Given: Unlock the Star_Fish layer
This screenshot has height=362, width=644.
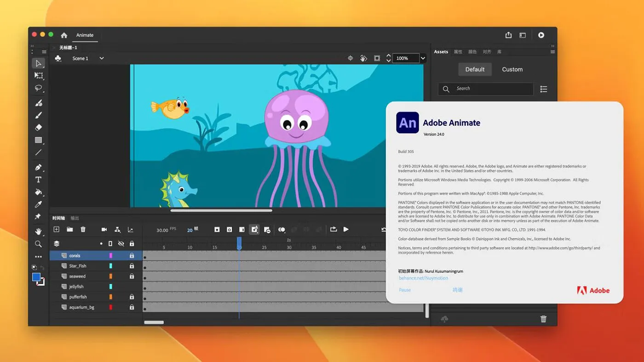Looking at the screenshot, I should 132,266.
